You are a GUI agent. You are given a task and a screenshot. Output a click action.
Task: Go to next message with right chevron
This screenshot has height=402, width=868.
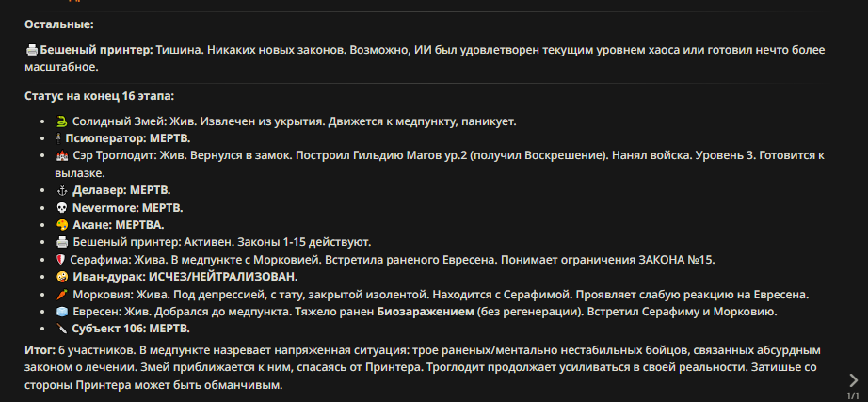click(x=853, y=379)
